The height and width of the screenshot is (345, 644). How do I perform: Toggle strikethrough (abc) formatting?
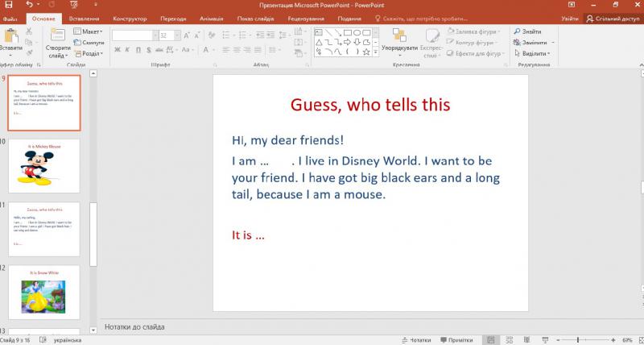(x=159, y=50)
